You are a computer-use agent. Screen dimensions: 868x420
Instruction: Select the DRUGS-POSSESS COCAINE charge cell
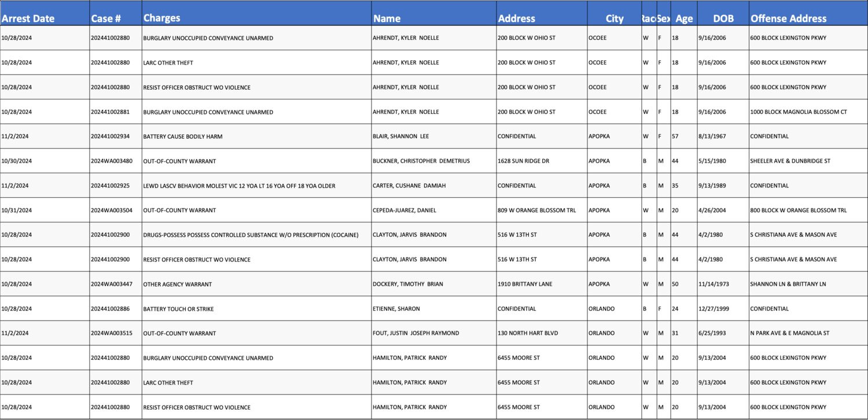pos(257,235)
